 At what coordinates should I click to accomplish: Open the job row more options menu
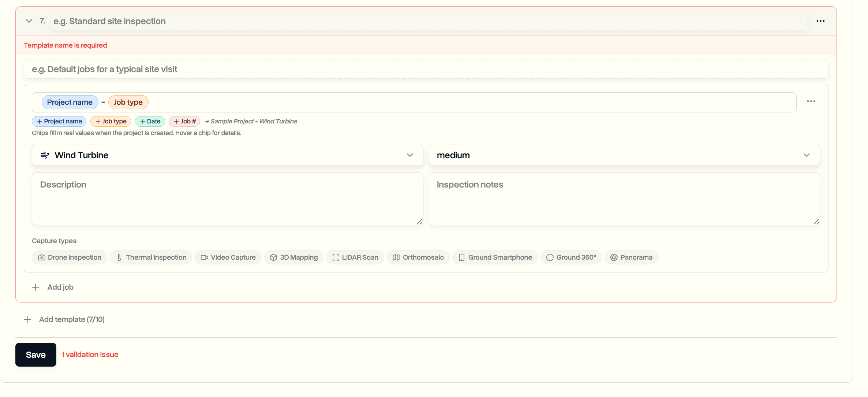[811, 101]
